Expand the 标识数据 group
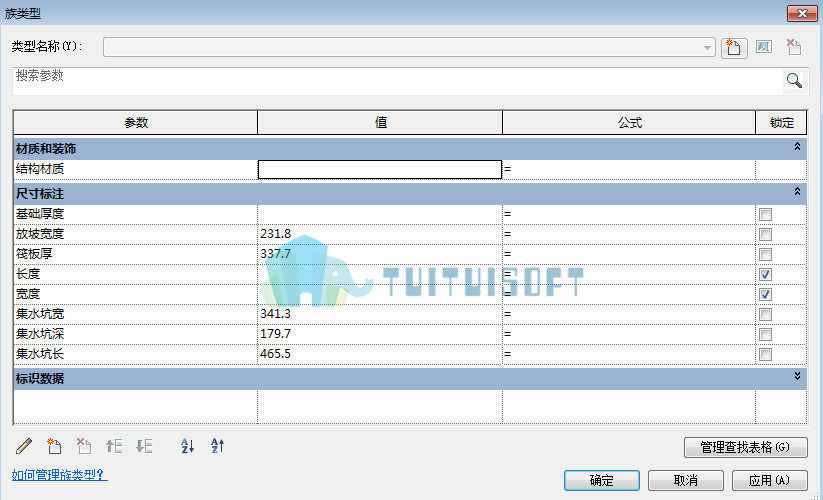The height and width of the screenshot is (500, 823). 797,376
